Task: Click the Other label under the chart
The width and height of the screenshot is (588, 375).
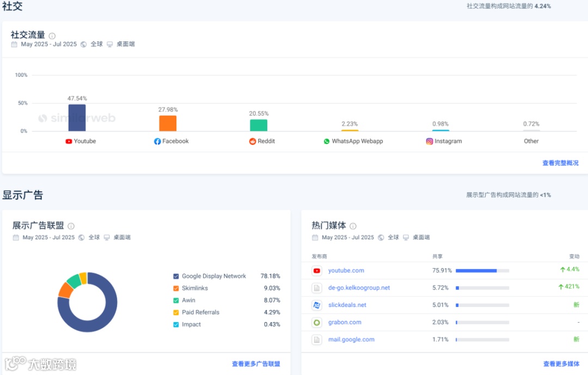Action: tap(531, 142)
